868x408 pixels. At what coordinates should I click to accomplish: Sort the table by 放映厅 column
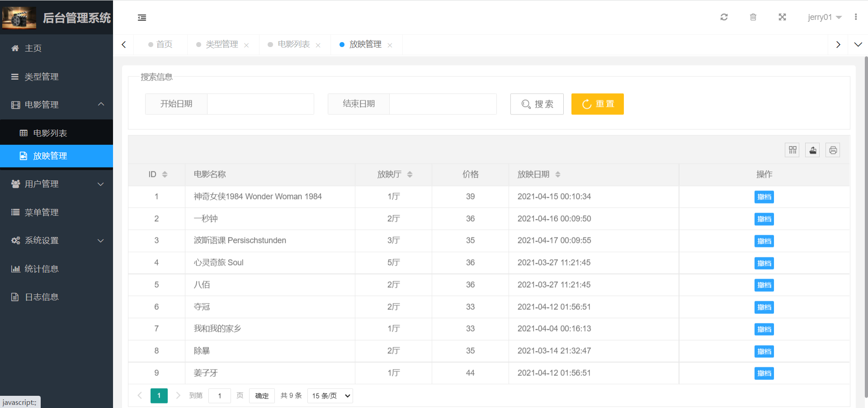click(x=410, y=175)
